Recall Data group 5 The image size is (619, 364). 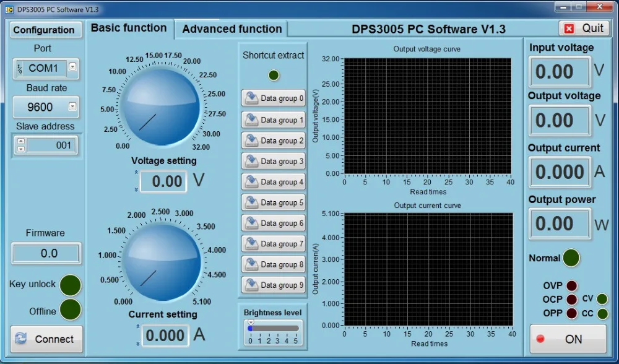coord(273,202)
